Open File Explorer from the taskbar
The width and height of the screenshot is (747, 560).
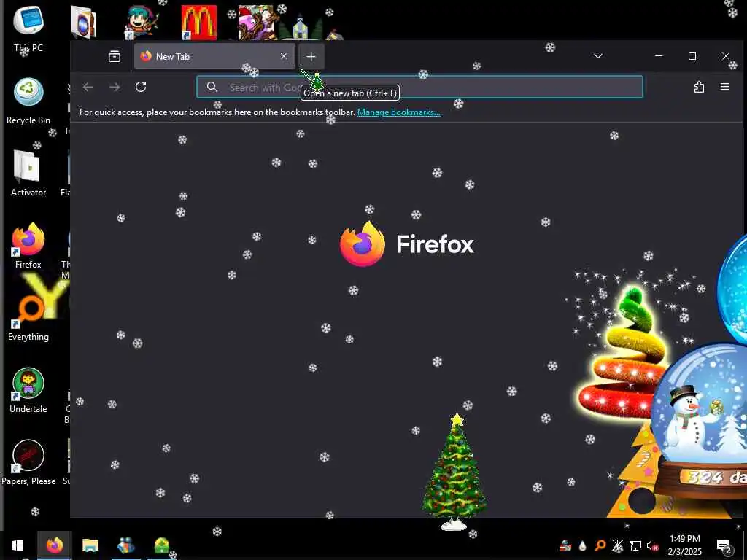[x=90, y=545]
